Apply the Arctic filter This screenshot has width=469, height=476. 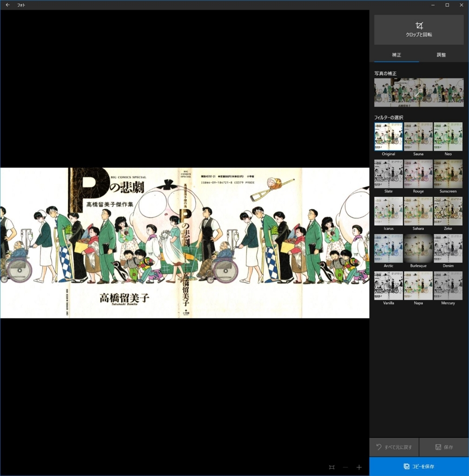(389, 248)
